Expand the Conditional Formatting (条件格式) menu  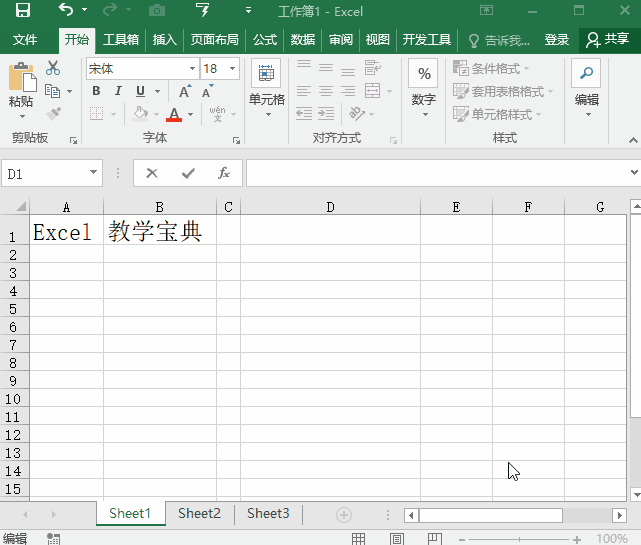pos(491,68)
